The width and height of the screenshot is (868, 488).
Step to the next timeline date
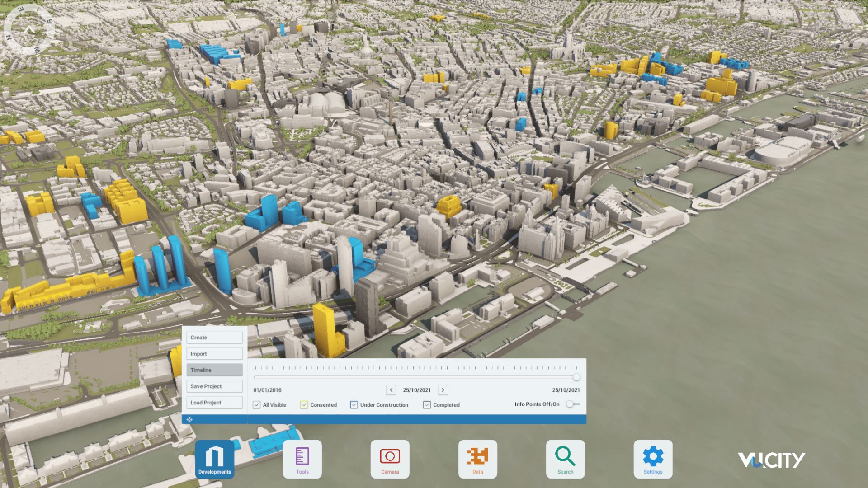[442, 390]
